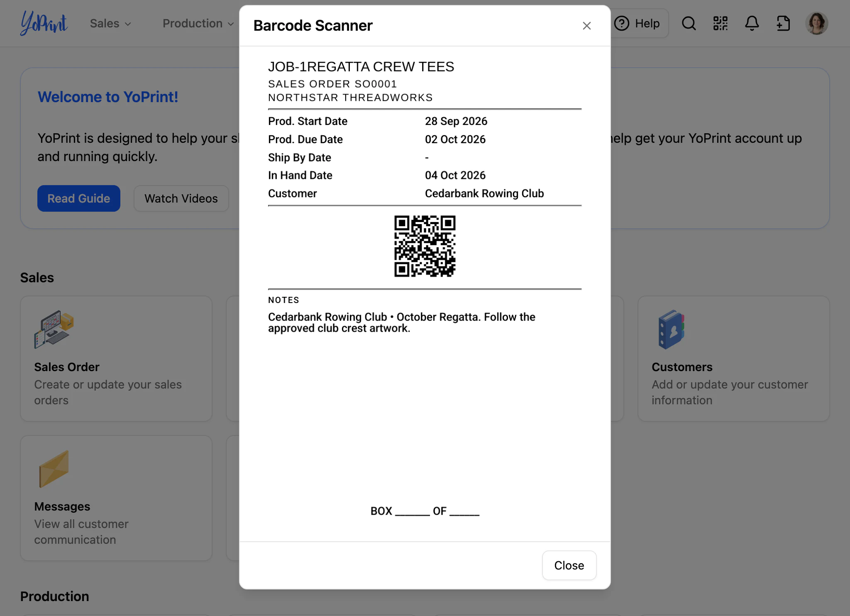This screenshot has width=850, height=616.
Task: Click the YoPrint logo
Action: pos(44,23)
